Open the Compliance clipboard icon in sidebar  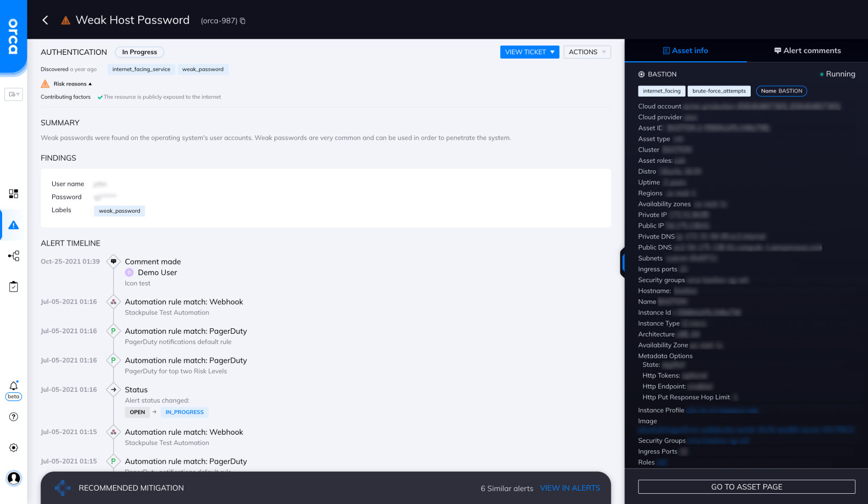13,287
